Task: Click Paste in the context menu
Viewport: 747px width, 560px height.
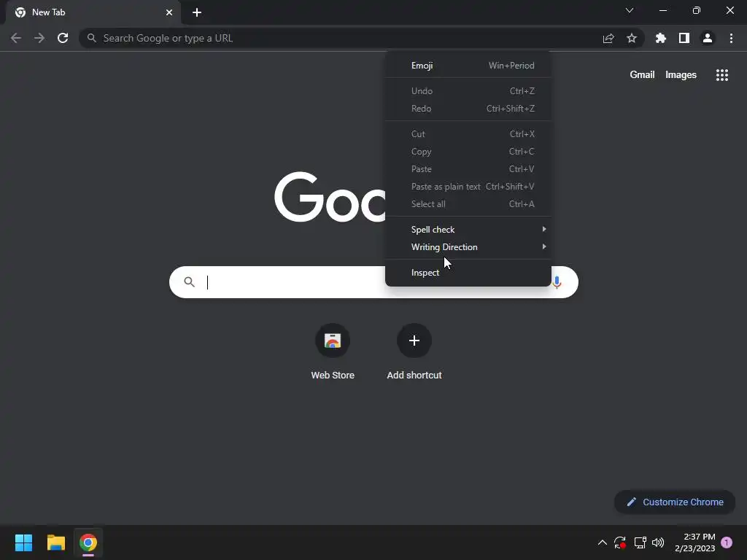Action: coord(468,169)
